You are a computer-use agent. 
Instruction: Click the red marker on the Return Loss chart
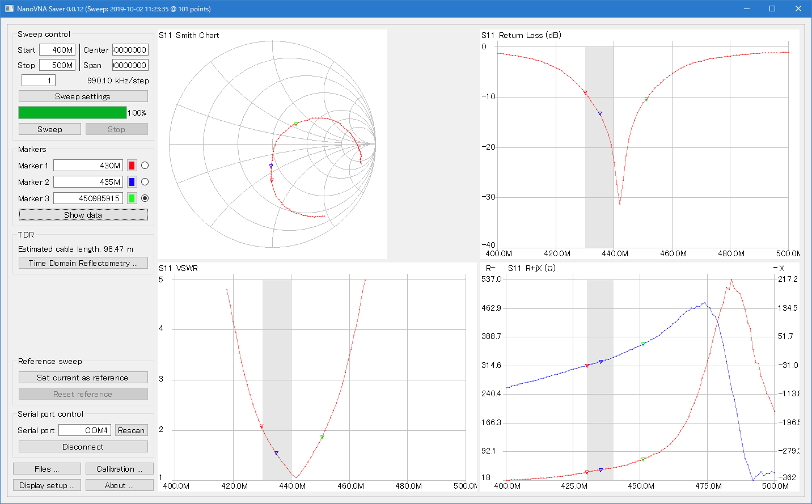[586, 92]
